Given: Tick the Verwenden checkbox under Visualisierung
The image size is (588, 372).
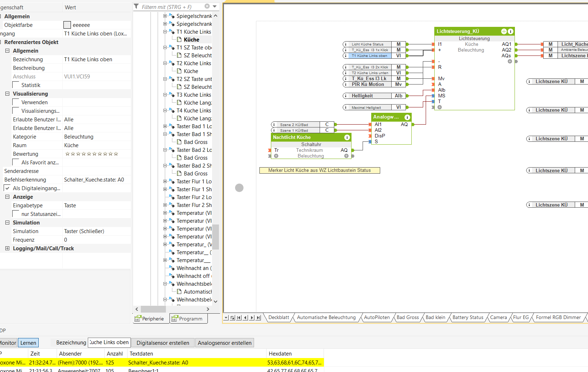Looking at the screenshot, I should (16, 102).
